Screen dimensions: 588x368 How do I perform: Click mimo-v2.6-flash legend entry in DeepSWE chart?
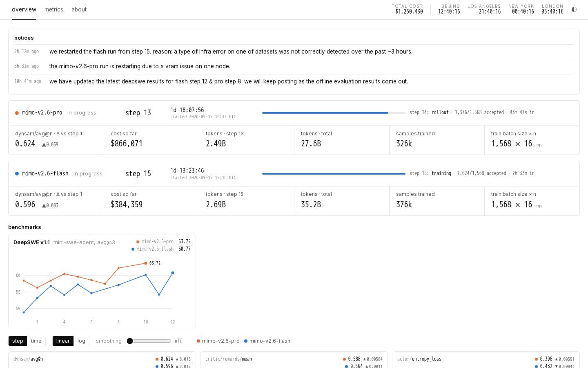coord(155,249)
